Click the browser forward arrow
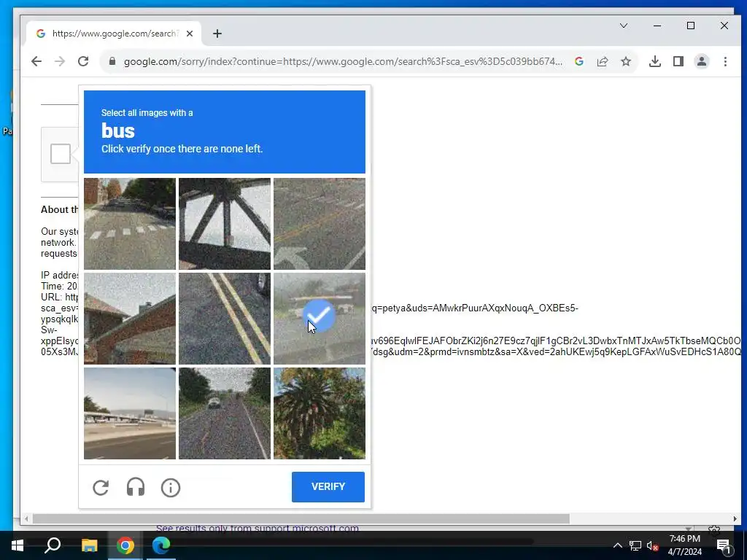This screenshot has height=560, width=747. pyautogui.click(x=60, y=61)
